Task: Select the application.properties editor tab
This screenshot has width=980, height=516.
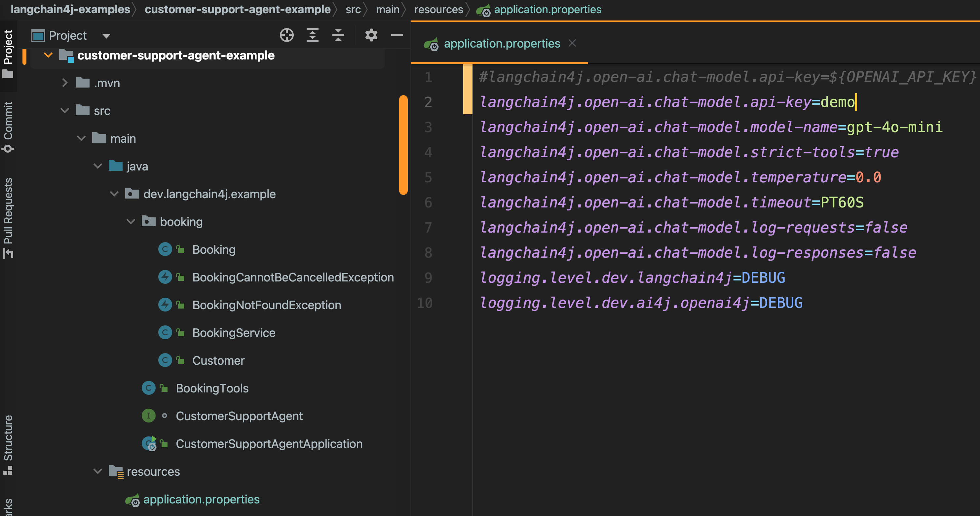Action: (x=502, y=44)
